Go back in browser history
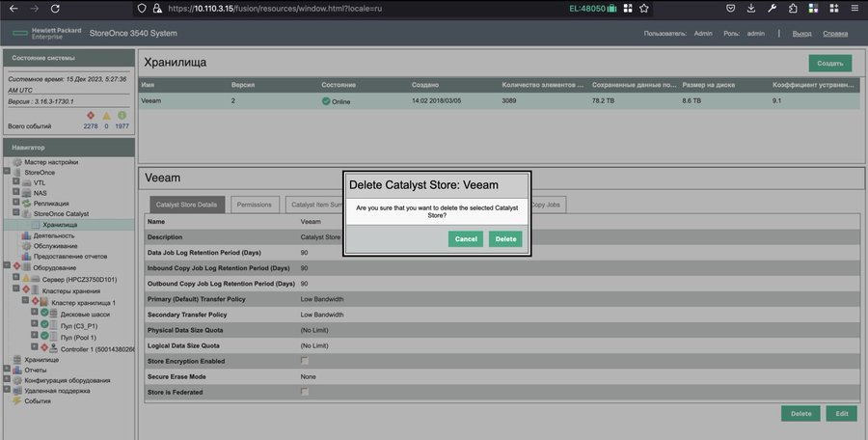The image size is (868, 440). [x=14, y=9]
